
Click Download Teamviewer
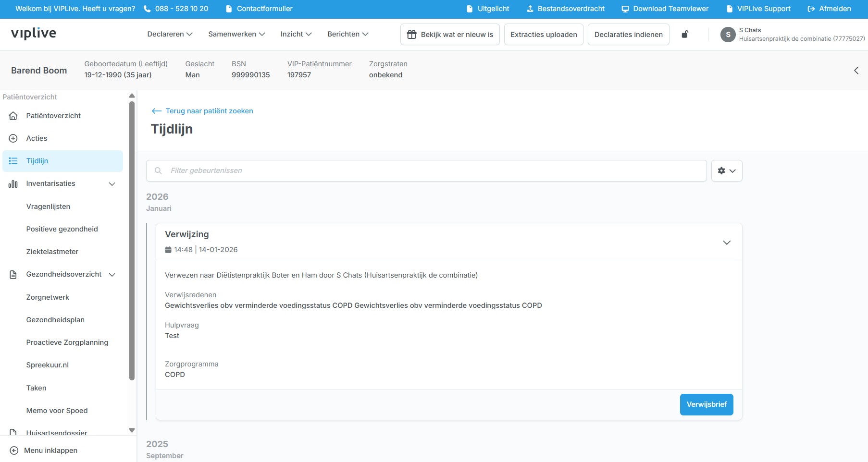tap(665, 9)
